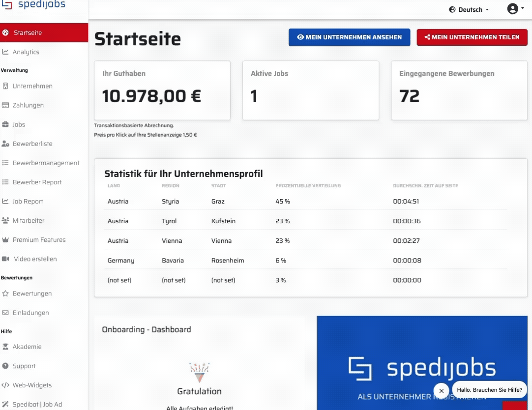Open the Support help link

24,366
